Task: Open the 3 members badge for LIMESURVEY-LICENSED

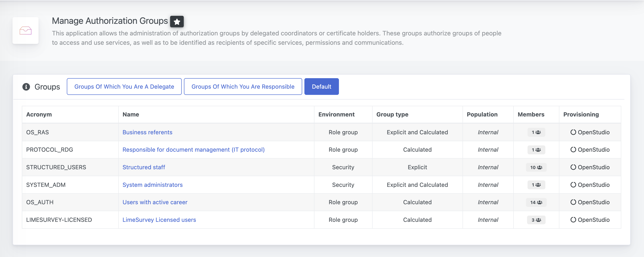Action: pos(536,220)
